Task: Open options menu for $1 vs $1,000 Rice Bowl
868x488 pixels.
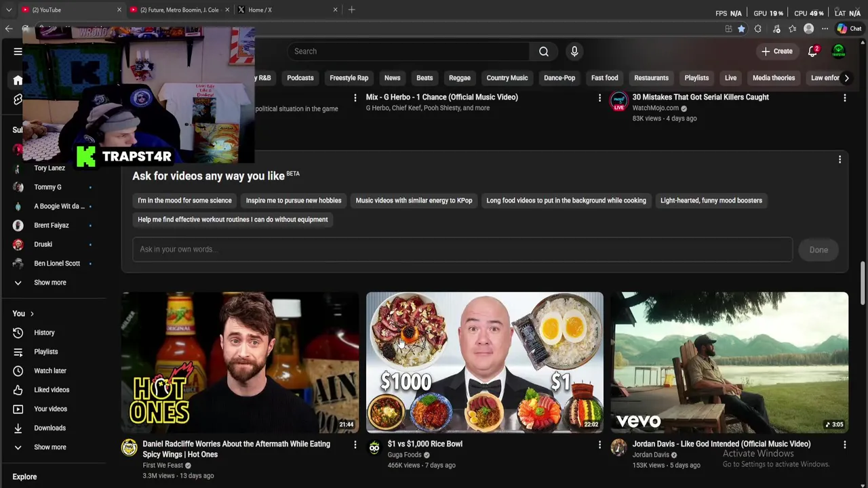Action: point(599,445)
